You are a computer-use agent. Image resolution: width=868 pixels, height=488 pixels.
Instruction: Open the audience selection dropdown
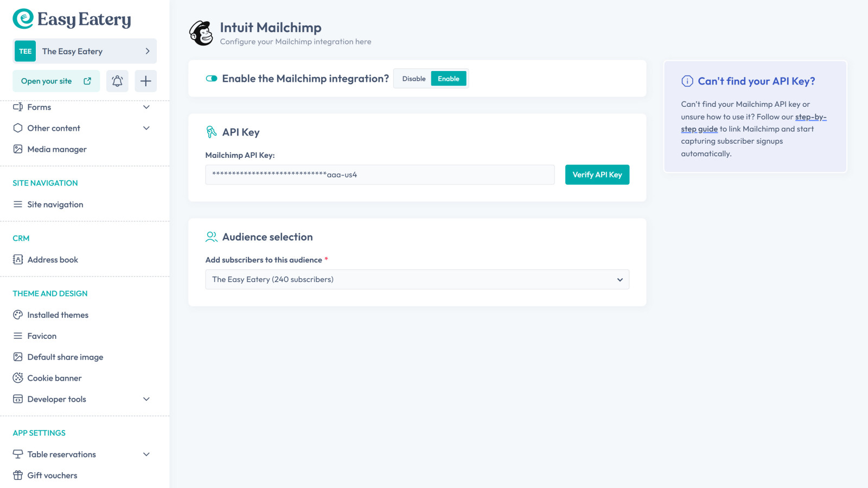pyautogui.click(x=417, y=280)
